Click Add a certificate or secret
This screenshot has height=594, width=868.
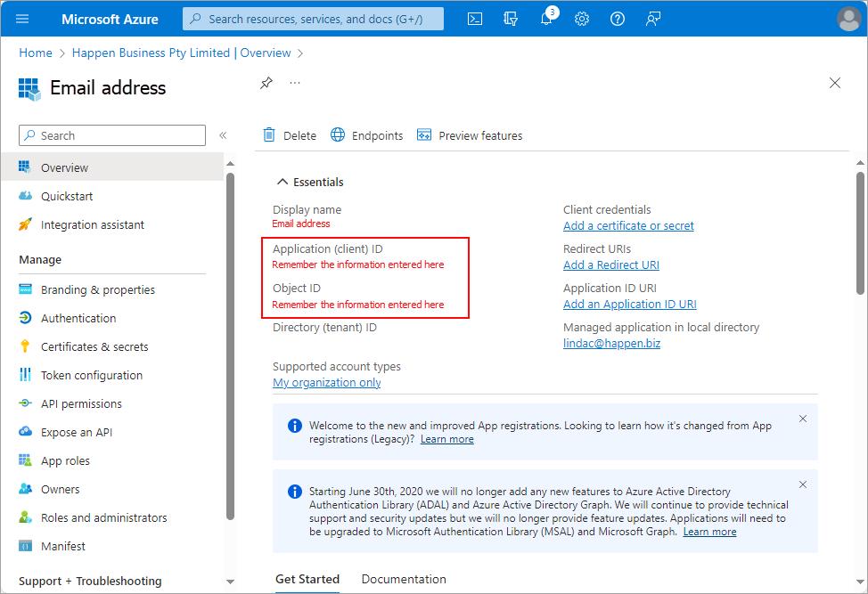tap(628, 225)
